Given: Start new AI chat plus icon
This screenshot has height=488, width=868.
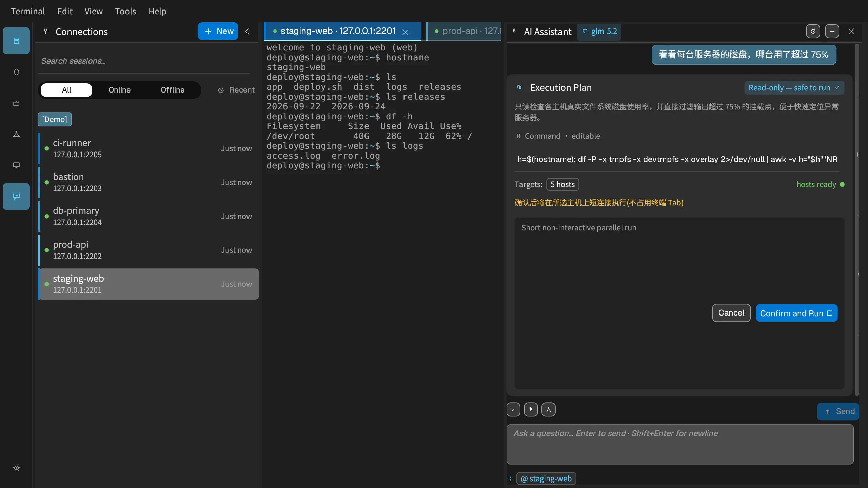Looking at the screenshot, I should point(832,31).
